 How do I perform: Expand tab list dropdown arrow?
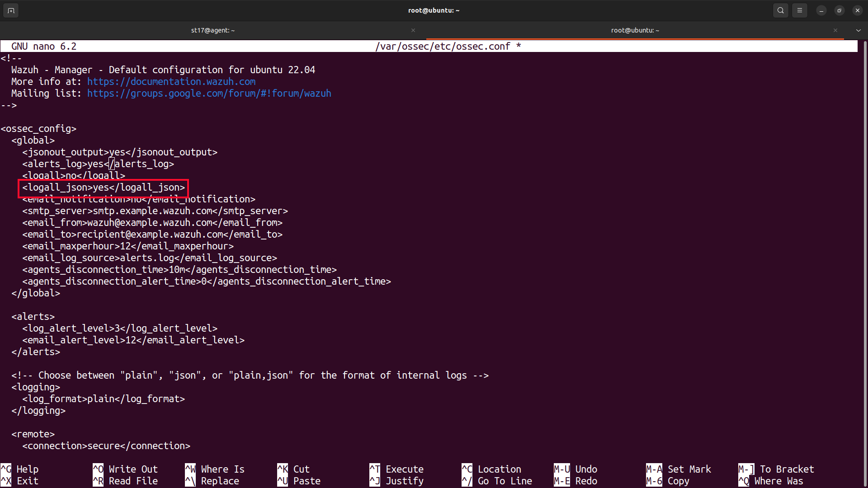[858, 30]
